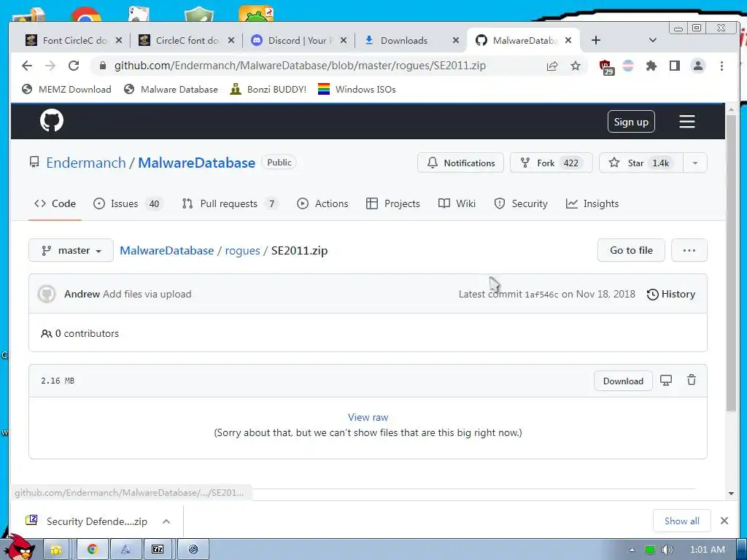This screenshot has height=560, width=747.
Task: Bookmark this page with star icon
Action: pyautogui.click(x=576, y=66)
